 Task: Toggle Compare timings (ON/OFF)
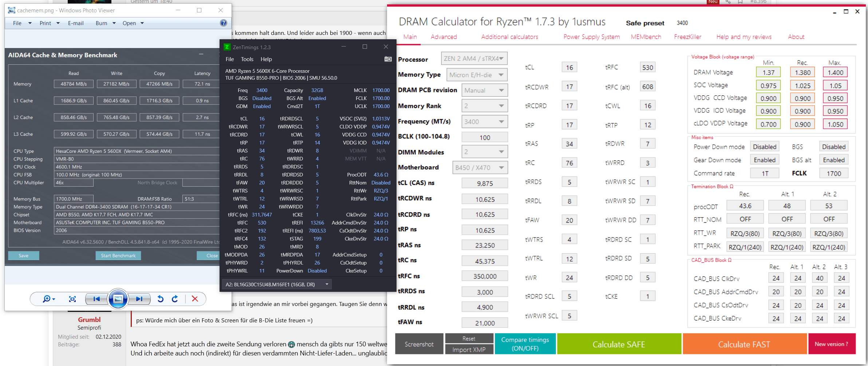pos(525,344)
